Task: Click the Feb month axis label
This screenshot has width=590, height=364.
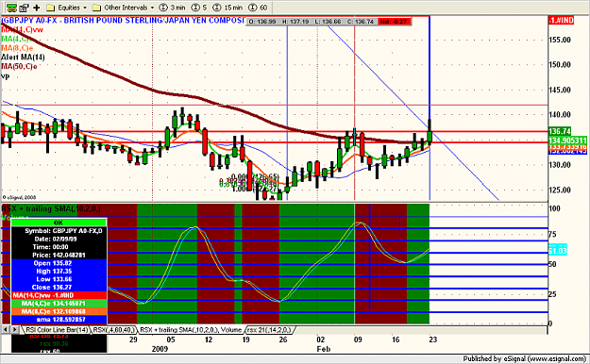Action: (x=323, y=349)
